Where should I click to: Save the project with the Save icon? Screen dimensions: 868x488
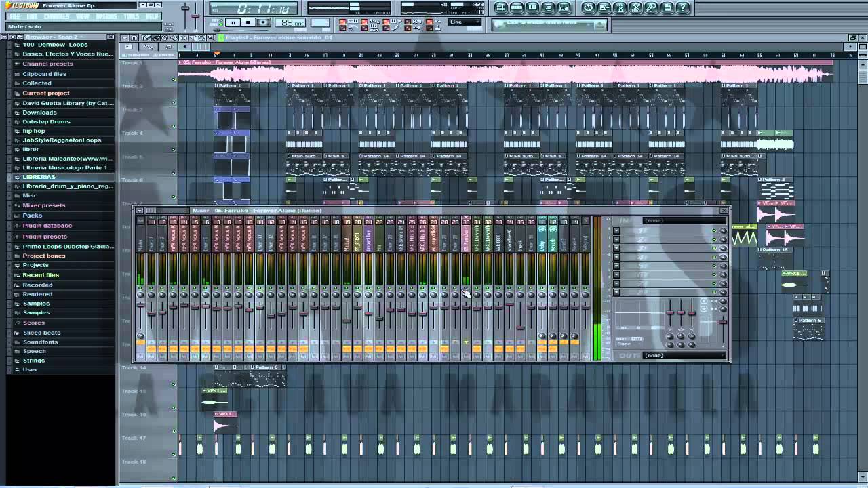coord(604,7)
